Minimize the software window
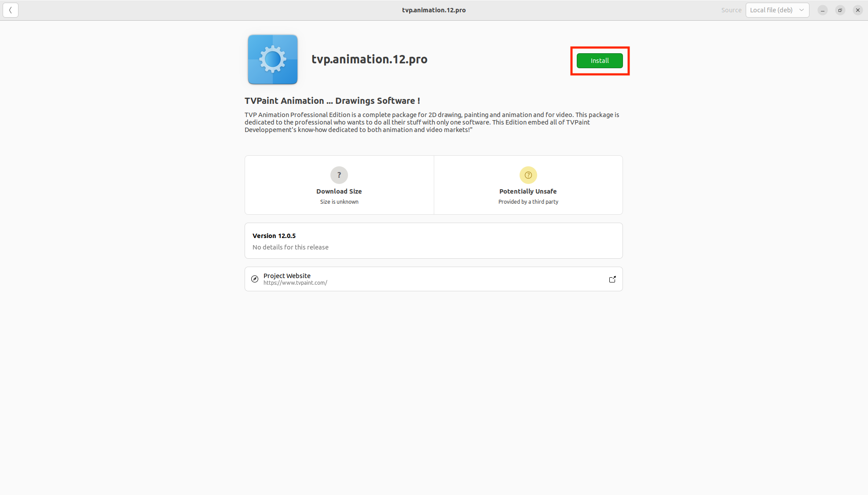Image resolution: width=868 pixels, height=495 pixels. [x=823, y=10]
